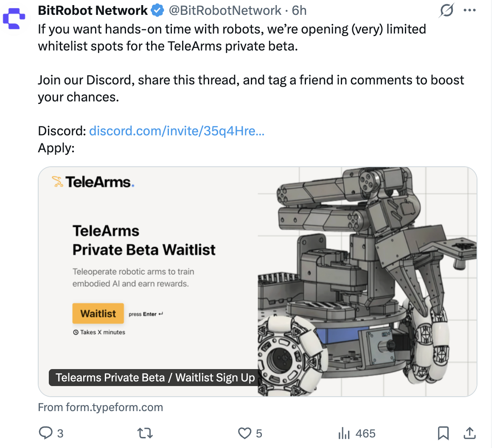Open the three-dot more options menu
The width and height of the screenshot is (494, 448).
(x=469, y=10)
